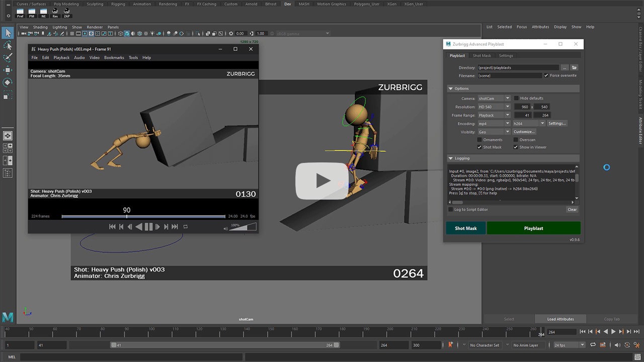Run the ZAP shelf script
Image resolution: width=644 pixels, height=362 pixels.
[66, 12]
